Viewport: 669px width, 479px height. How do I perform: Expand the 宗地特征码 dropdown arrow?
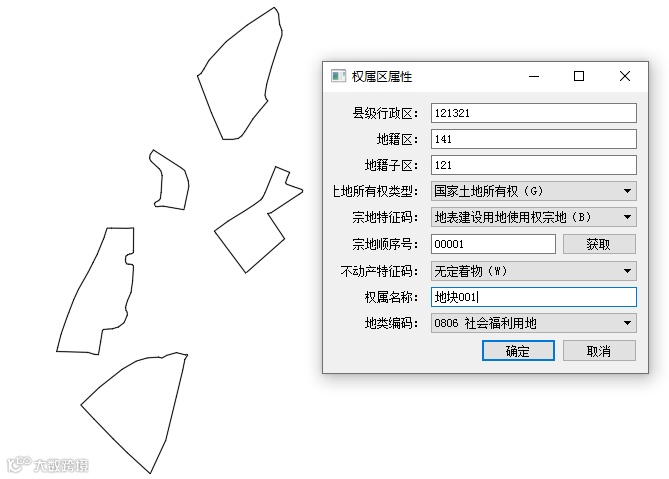pos(627,217)
